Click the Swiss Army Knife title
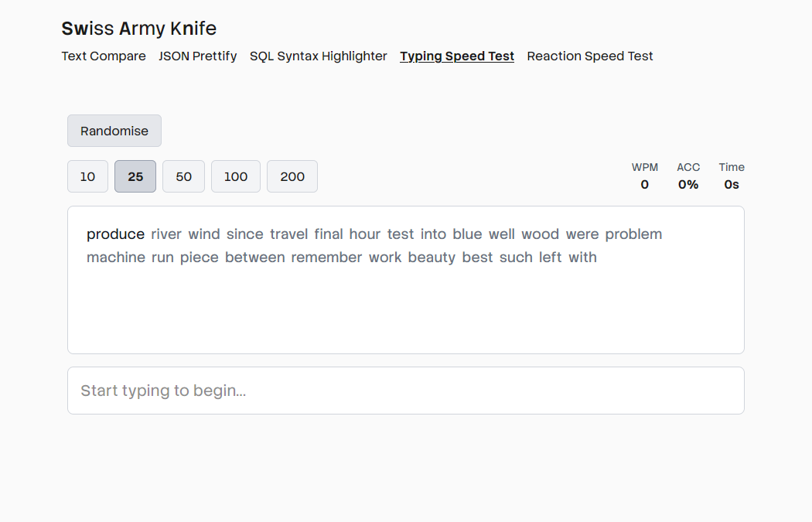812x522 pixels. [x=139, y=29]
